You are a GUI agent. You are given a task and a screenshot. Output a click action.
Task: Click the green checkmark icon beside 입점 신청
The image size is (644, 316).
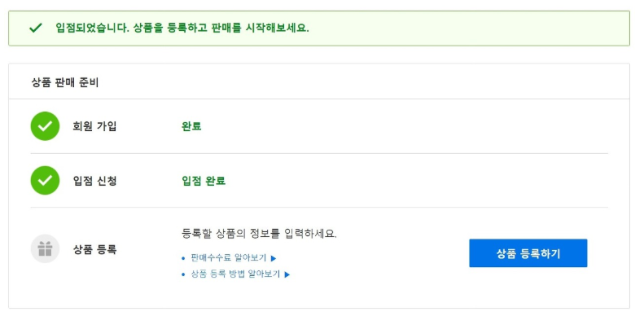(x=45, y=180)
